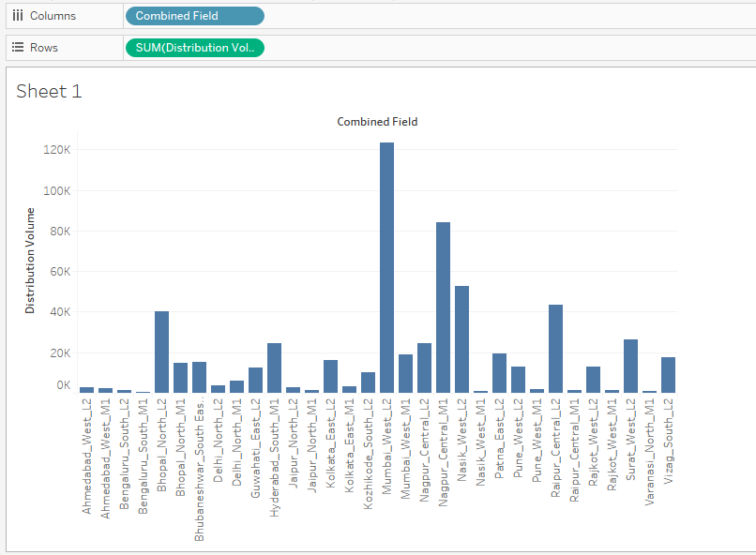Image resolution: width=756 pixels, height=555 pixels.
Task: Select the Nagpur_Central_L2 bar
Action: [x=424, y=367]
